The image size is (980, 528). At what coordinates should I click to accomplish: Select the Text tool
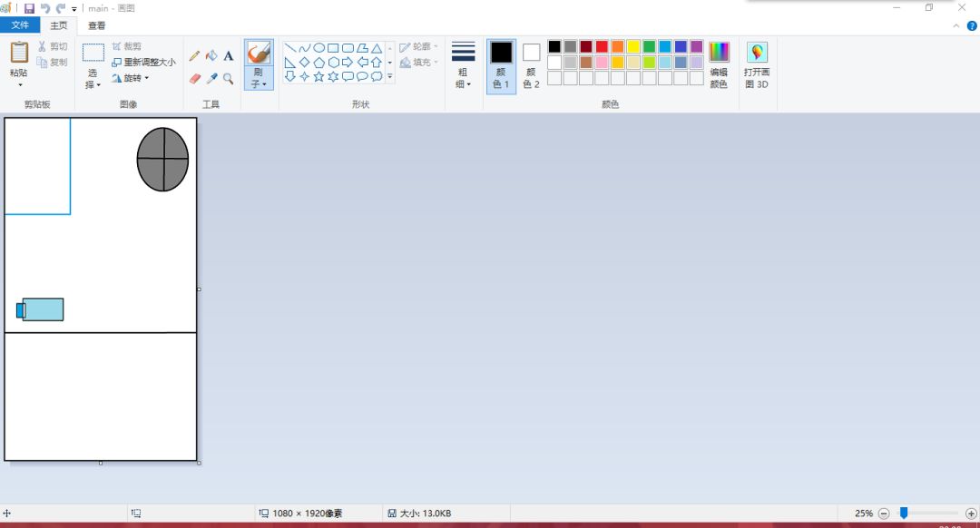click(x=229, y=56)
